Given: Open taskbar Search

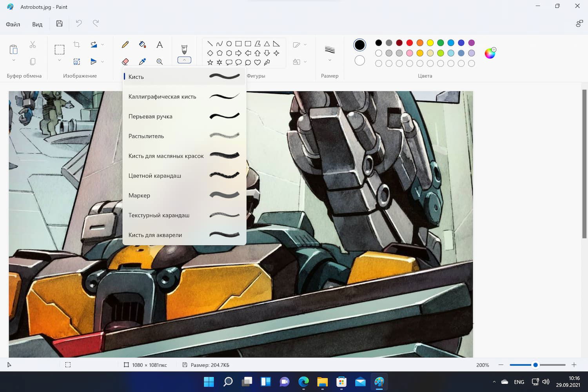Looking at the screenshot, I should (228, 382).
